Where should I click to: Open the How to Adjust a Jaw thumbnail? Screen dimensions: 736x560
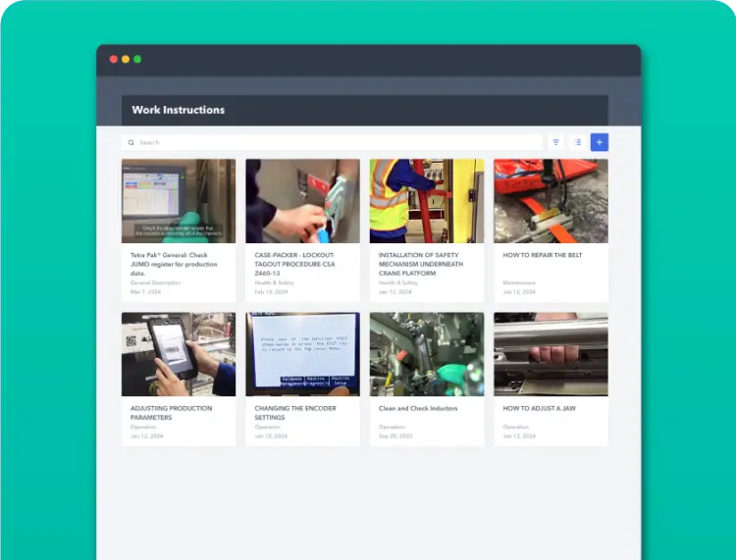click(551, 354)
